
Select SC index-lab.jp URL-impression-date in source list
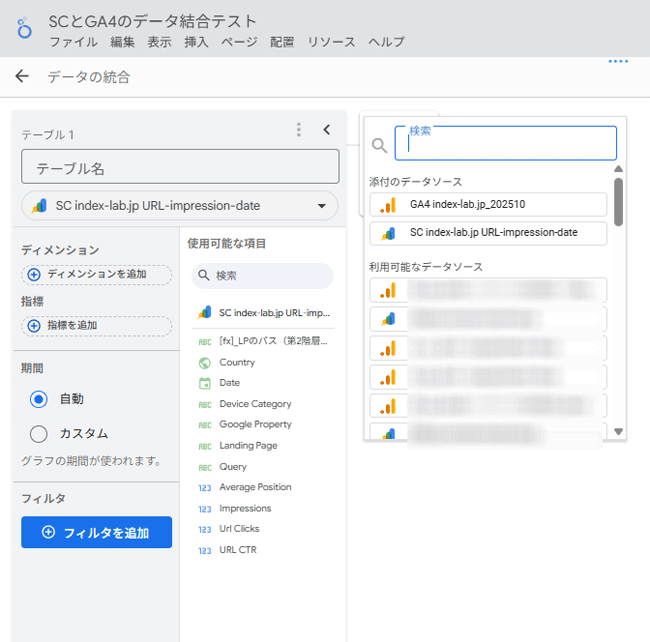[x=488, y=233]
